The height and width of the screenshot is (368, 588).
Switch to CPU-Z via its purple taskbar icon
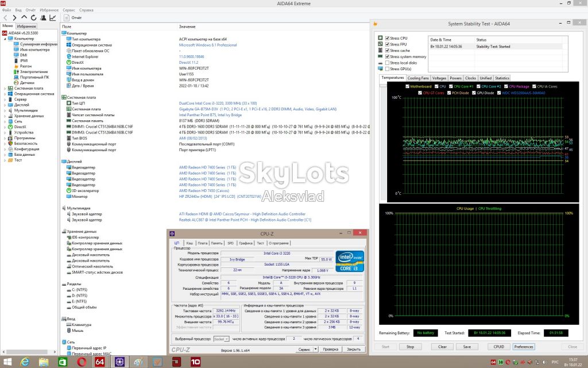[119, 362]
